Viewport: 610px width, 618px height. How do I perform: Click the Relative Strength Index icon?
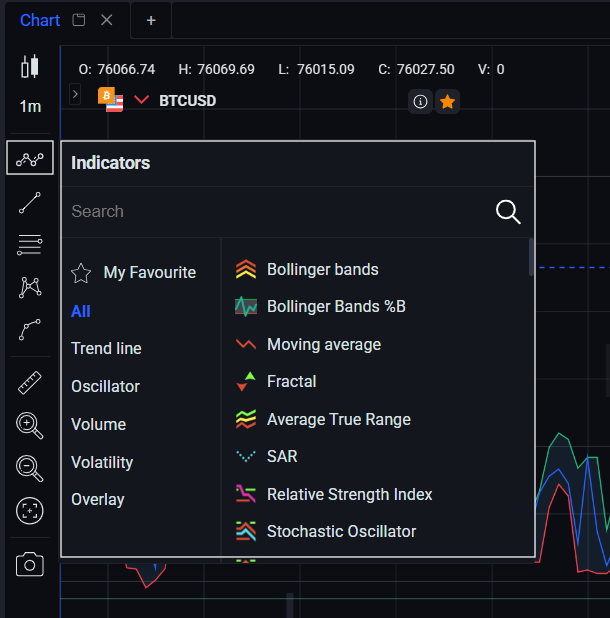click(246, 494)
